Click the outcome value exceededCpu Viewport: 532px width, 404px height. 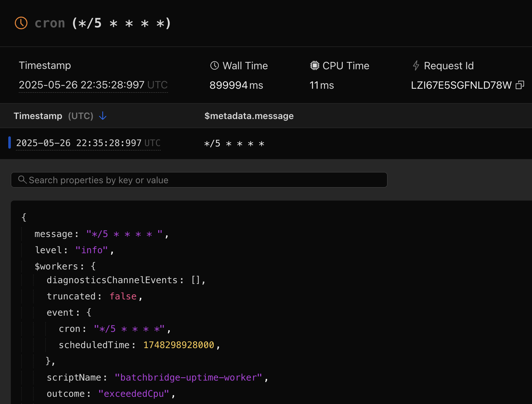pos(134,394)
